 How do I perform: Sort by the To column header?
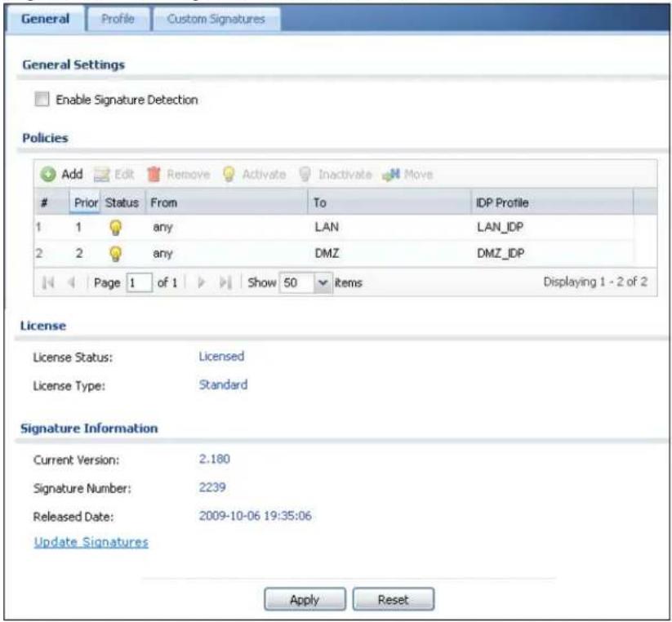pyautogui.click(x=389, y=202)
